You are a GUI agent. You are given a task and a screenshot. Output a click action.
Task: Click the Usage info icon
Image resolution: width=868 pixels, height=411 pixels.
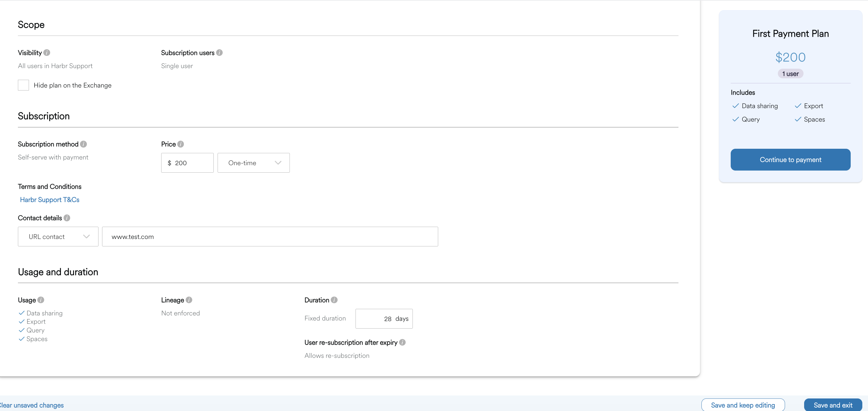pyautogui.click(x=41, y=300)
